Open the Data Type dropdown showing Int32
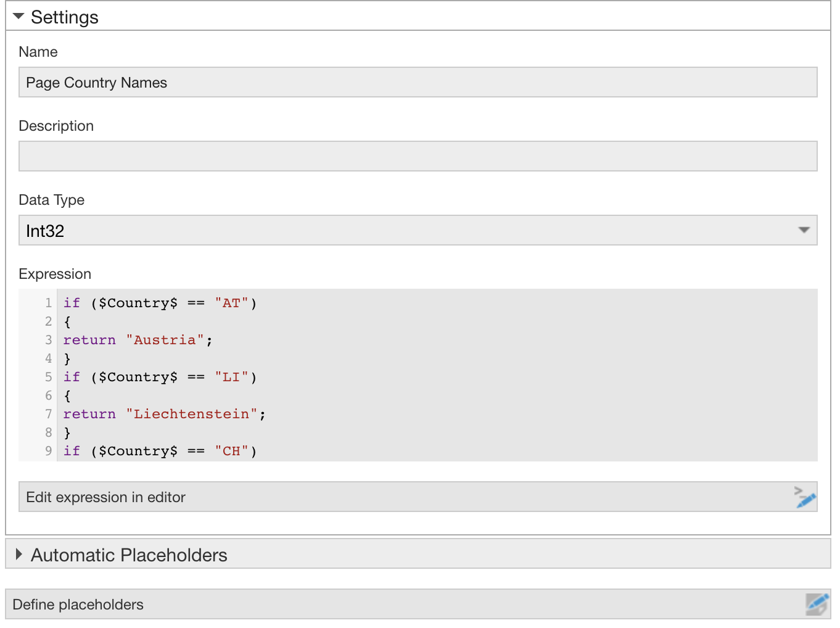 (418, 230)
